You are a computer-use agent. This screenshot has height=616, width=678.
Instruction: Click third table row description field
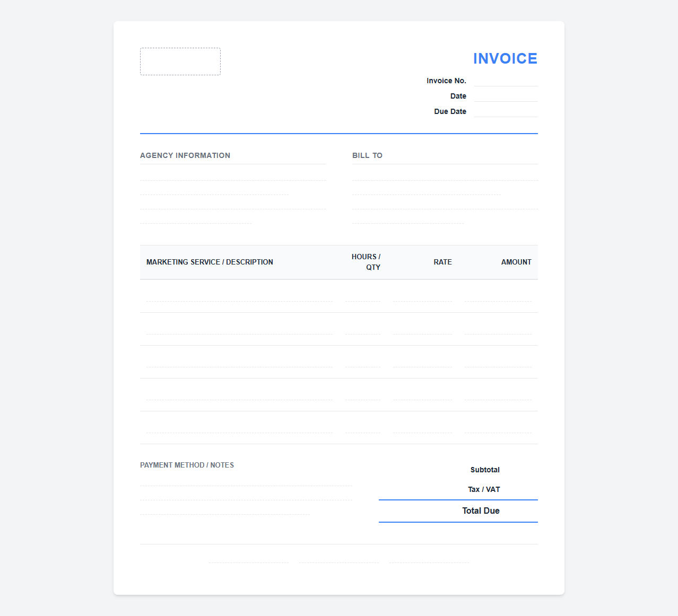239,362
